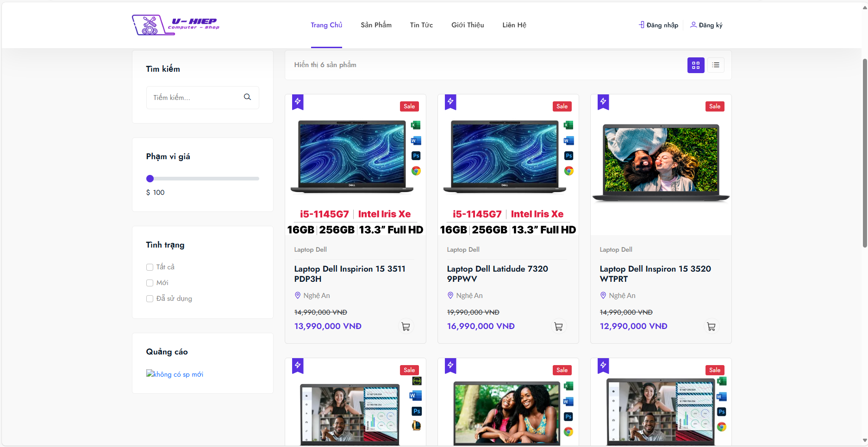Click the magnifier search icon
Screen dimensions: 868x447
pyautogui.click(x=248, y=97)
